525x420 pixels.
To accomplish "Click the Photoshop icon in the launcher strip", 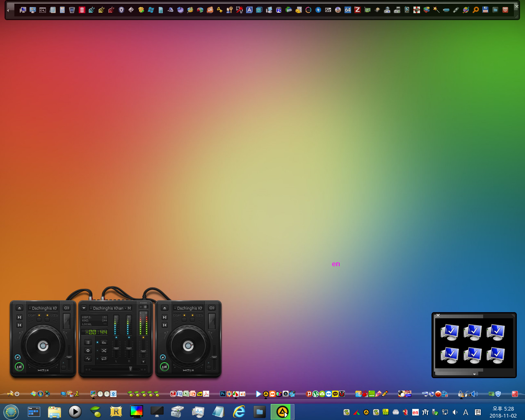I will click(x=223, y=394).
